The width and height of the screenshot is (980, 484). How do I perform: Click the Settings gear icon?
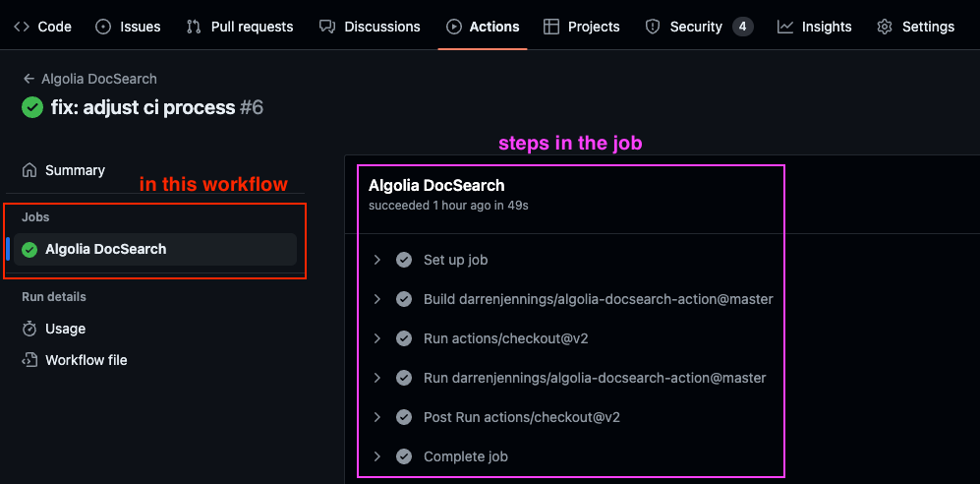885,27
